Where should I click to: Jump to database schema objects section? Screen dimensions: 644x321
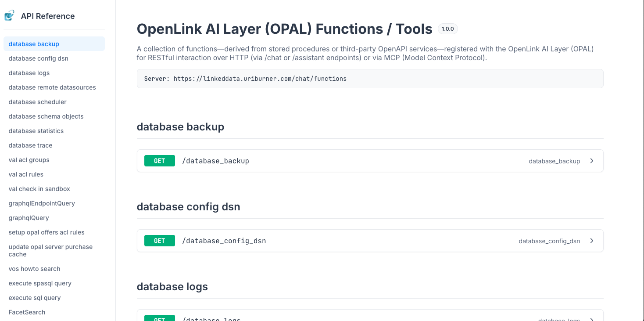[x=54, y=116]
